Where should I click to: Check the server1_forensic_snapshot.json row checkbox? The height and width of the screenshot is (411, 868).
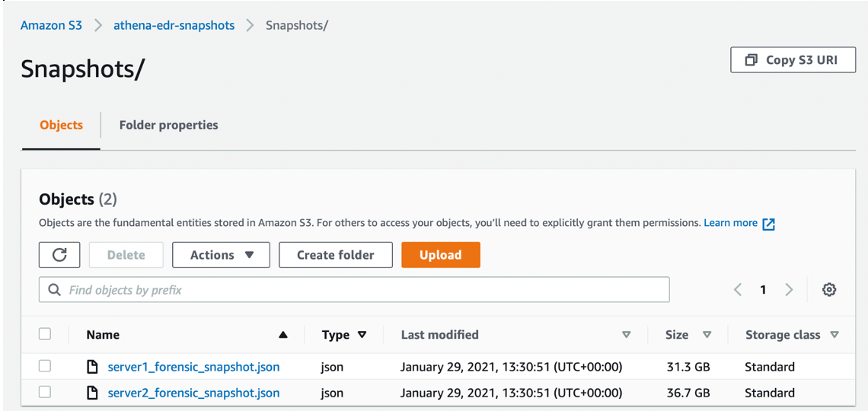pyautogui.click(x=45, y=367)
